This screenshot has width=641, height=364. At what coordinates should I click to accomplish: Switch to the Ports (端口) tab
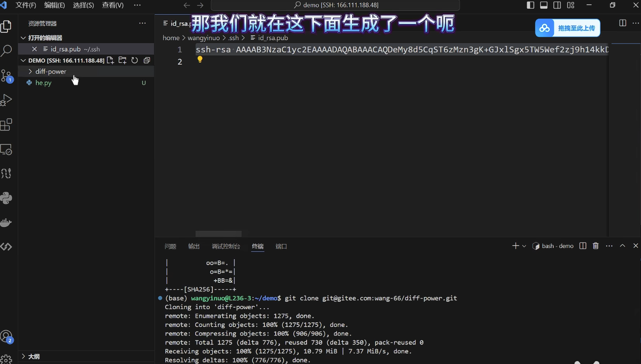281,246
